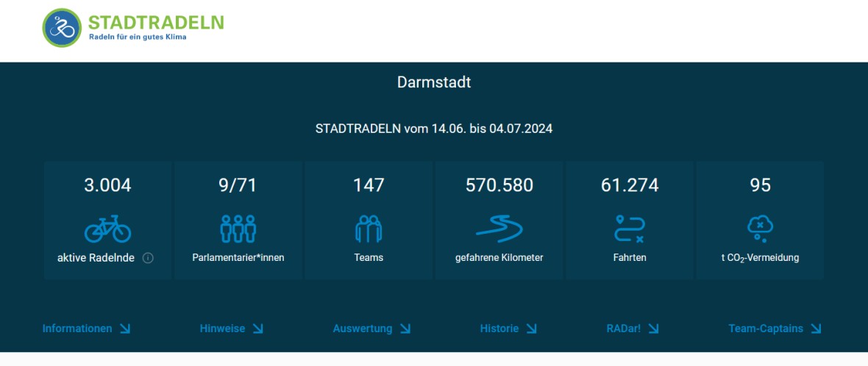Click the 3.004 active riders value
This screenshot has height=366, width=868.
click(x=107, y=185)
